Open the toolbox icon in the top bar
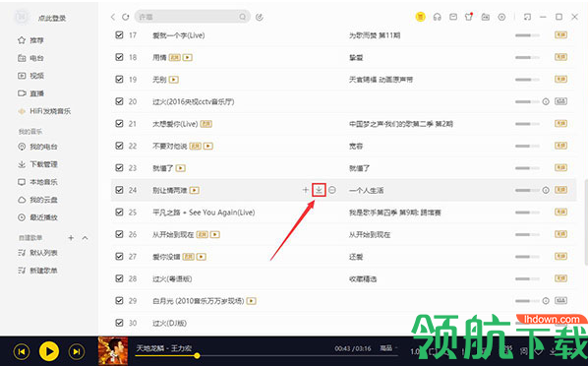Image resolution: width=588 pixels, height=366 pixels. 486,17
